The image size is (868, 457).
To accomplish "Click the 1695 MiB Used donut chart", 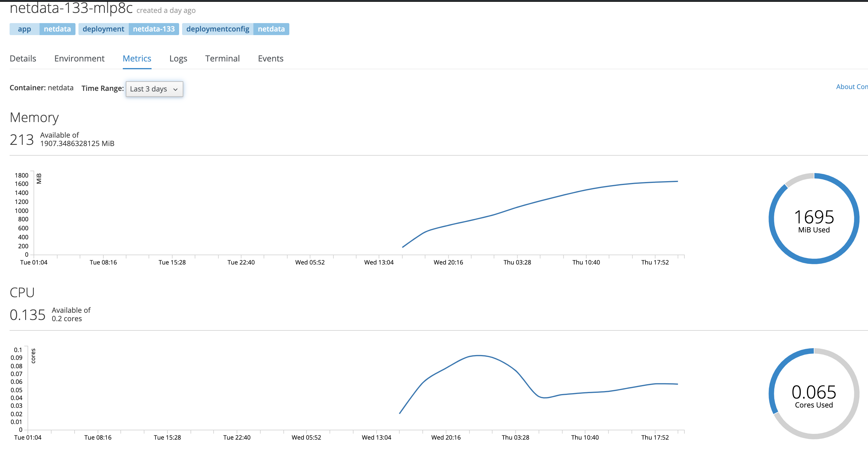I will click(x=813, y=219).
